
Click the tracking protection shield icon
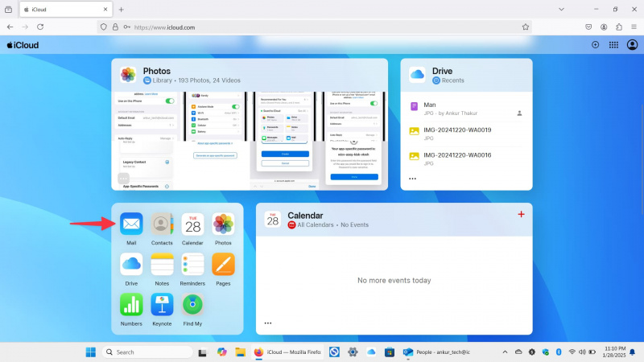104,27
